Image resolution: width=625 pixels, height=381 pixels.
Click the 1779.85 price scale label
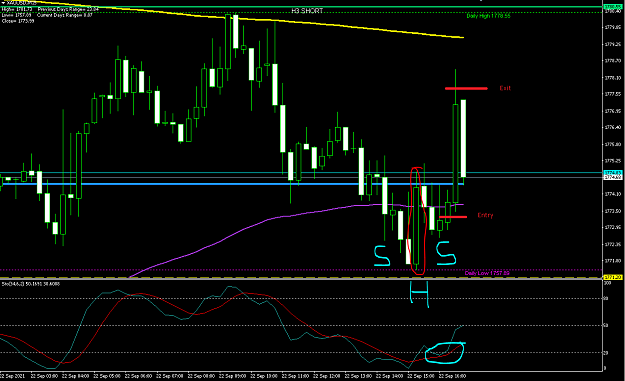613,27
